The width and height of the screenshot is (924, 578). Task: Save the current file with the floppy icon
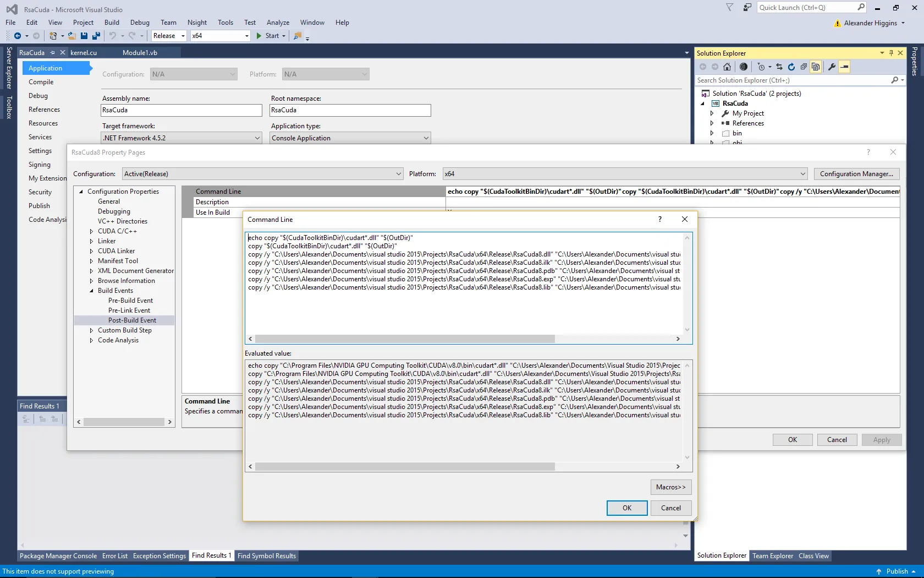click(x=84, y=36)
